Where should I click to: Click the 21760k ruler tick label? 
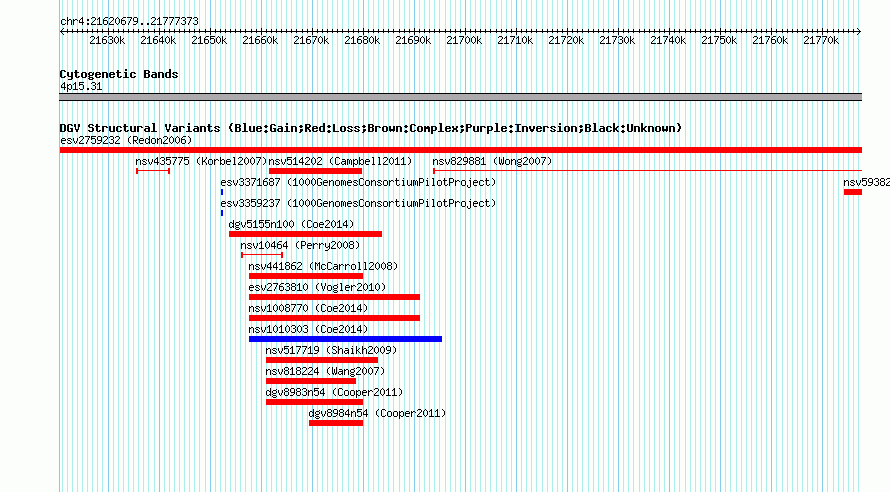click(770, 40)
